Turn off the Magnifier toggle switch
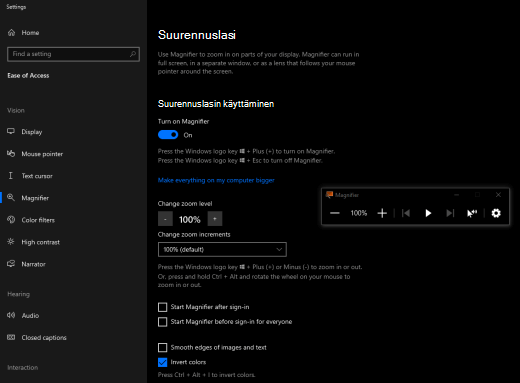Image resolution: width=520 pixels, height=383 pixels. [168, 135]
